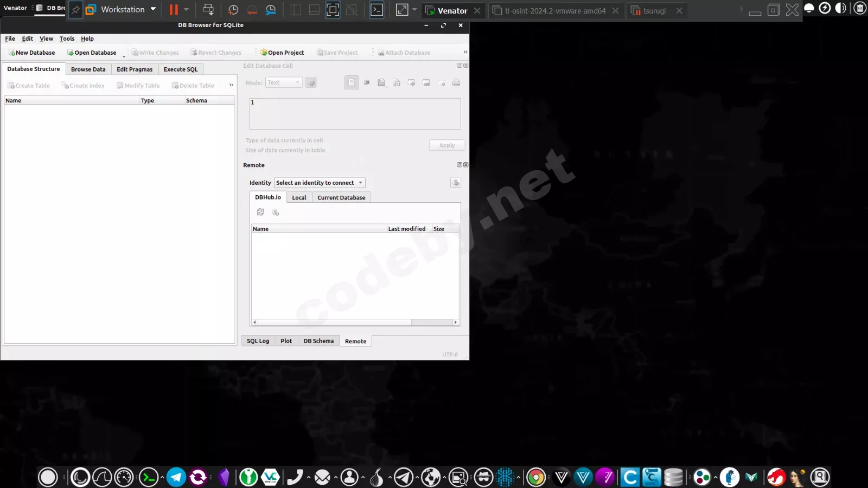Undock the Remote panel
The height and width of the screenshot is (488, 868).
pos(459,164)
